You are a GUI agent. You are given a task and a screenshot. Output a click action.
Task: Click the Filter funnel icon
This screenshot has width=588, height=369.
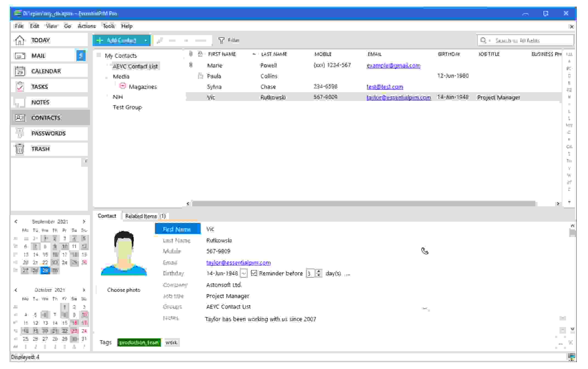point(221,41)
